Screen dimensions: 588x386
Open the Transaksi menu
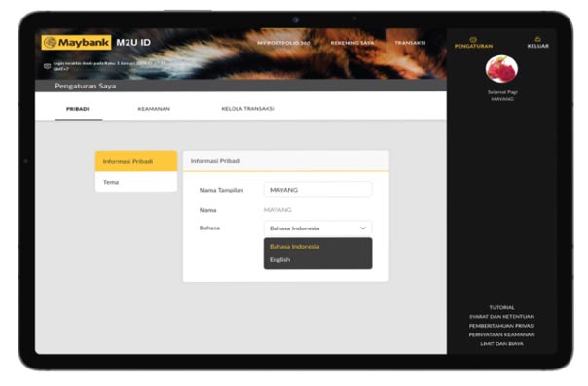point(410,43)
